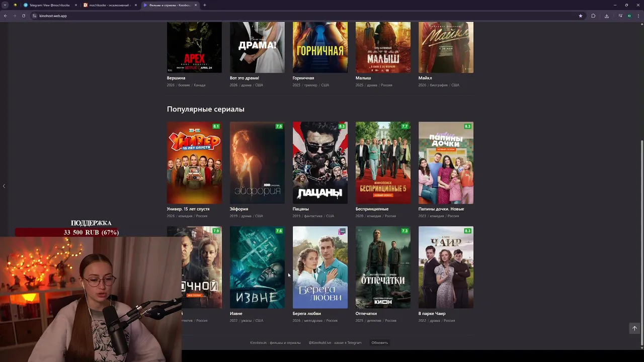Open the Горничная movie poster

click(x=320, y=47)
